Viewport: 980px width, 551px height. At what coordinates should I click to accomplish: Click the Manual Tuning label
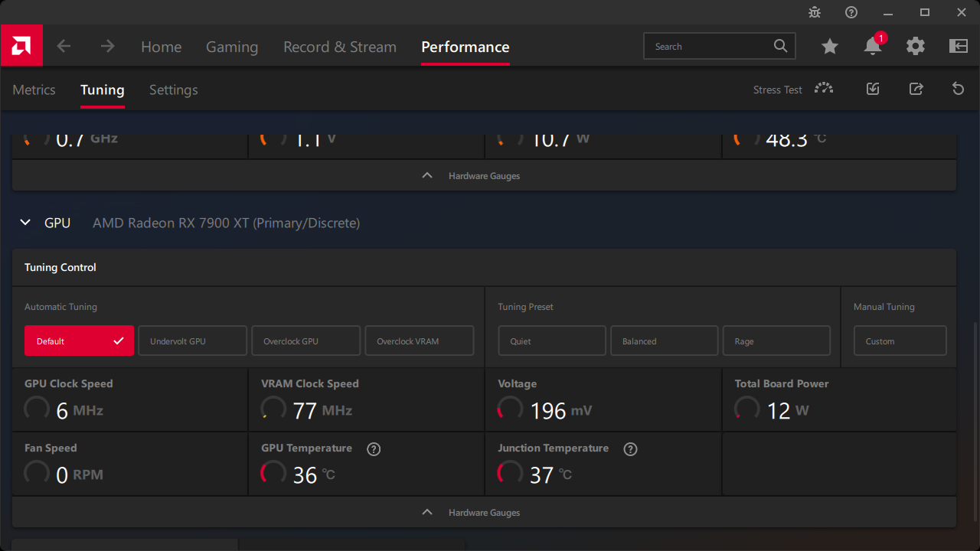click(x=884, y=307)
